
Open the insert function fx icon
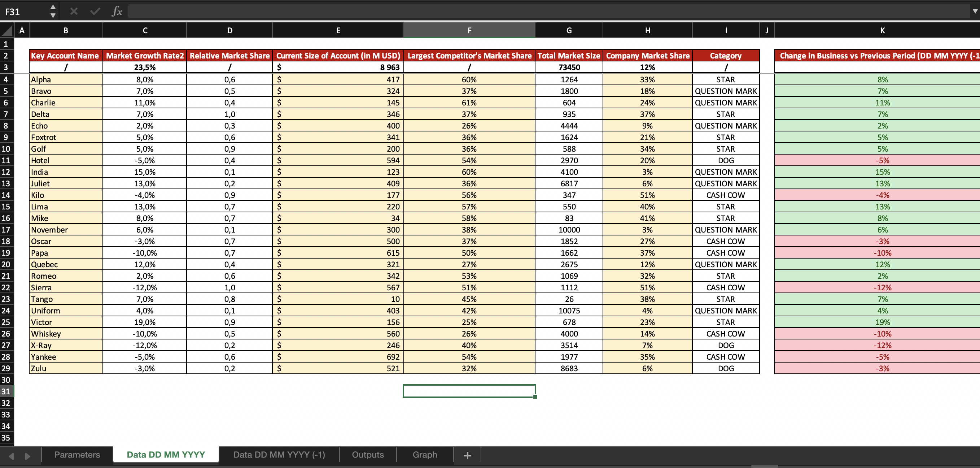tap(117, 12)
